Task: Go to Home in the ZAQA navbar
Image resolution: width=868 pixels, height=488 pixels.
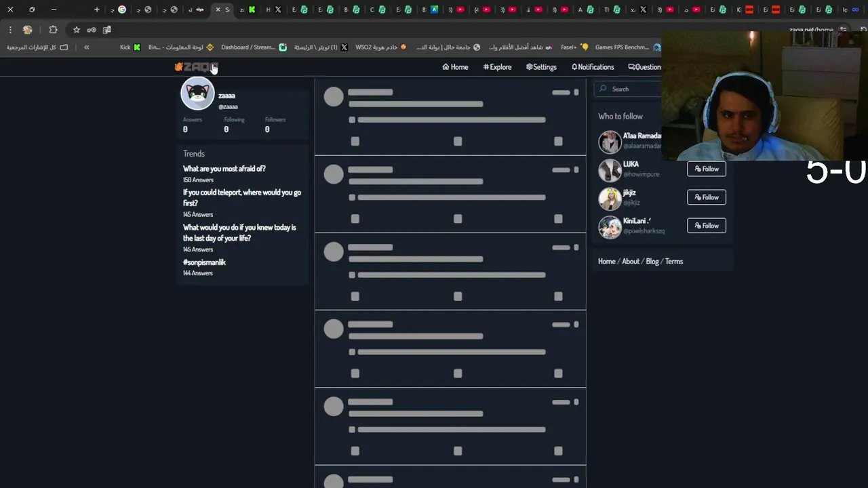Action: [x=455, y=67]
